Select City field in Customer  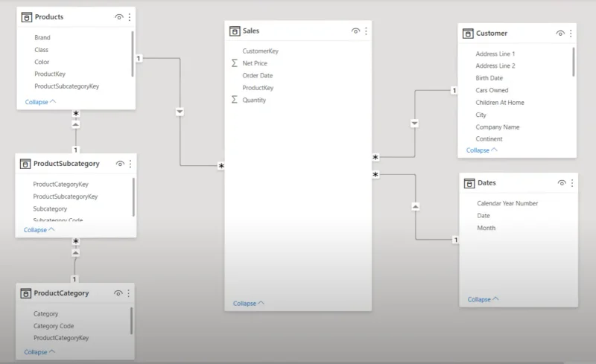tap(481, 115)
